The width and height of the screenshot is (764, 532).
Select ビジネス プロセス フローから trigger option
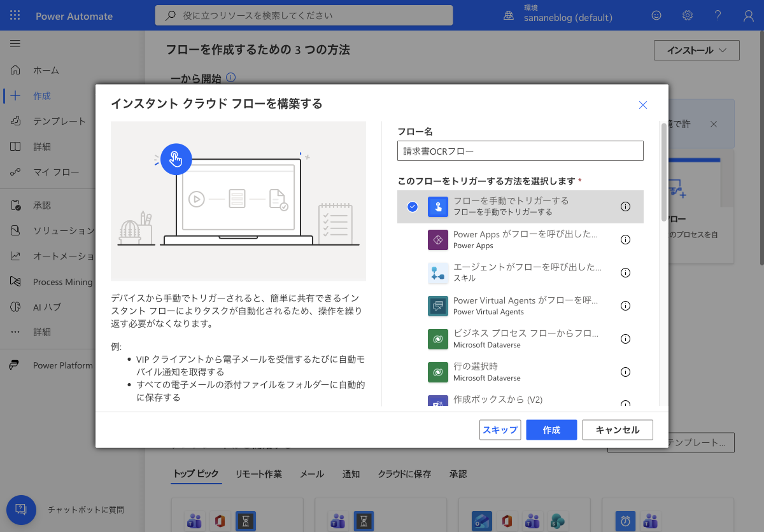click(520, 339)
